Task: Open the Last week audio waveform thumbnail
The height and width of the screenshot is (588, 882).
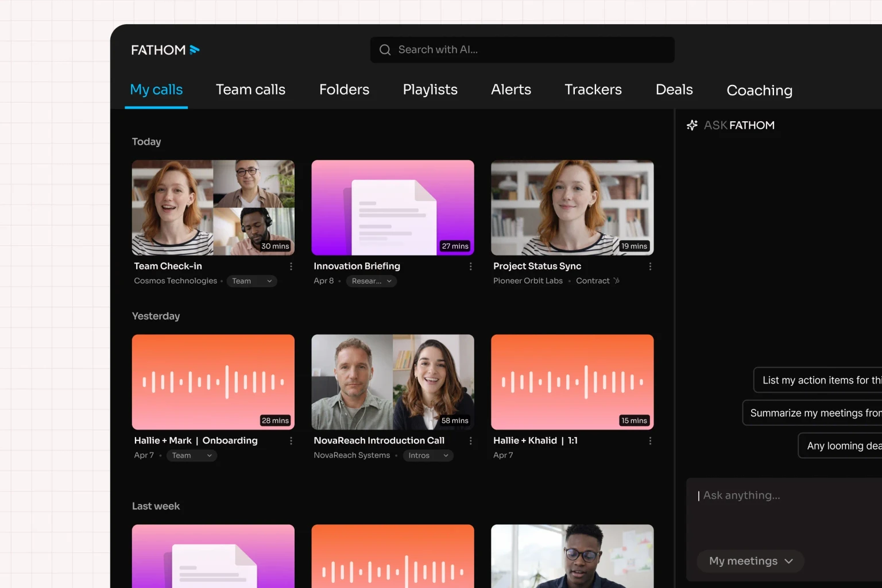Action: (x=393, y=556)
